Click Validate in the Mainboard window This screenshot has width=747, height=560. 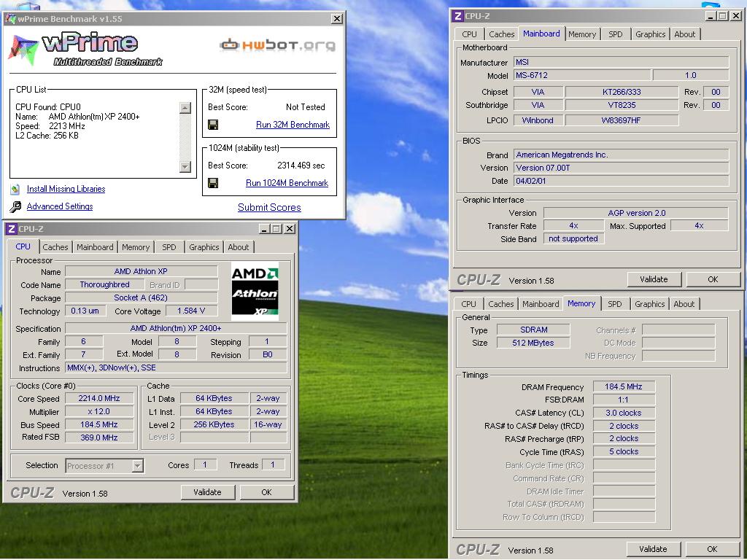(x=654, y=279)
